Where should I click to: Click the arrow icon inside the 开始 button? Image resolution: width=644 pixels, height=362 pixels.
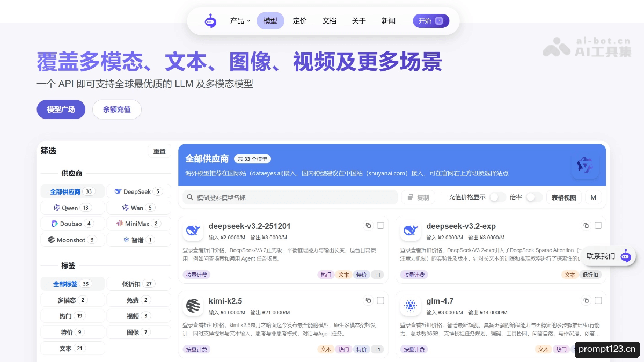[x=439, y=21]
